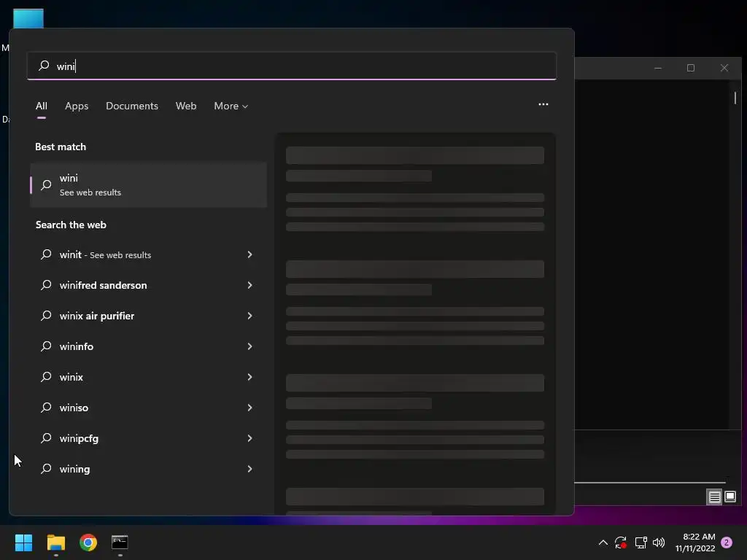Maximize the background window
This screenshot has height=560, width=747.
(x=691, y=68)
